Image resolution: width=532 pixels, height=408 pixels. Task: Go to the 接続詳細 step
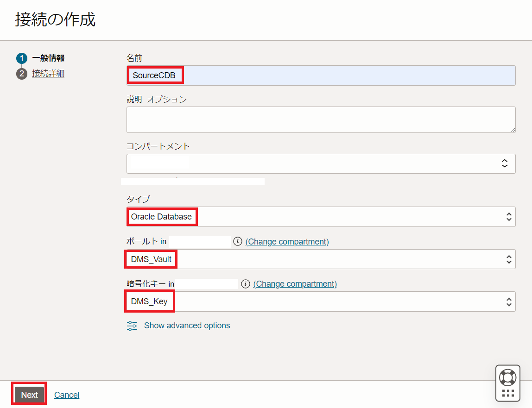click(x=48, y=74)
